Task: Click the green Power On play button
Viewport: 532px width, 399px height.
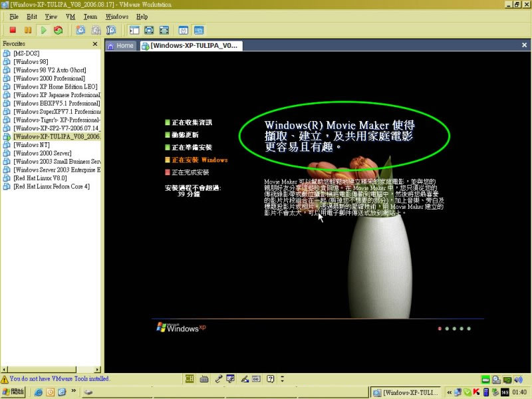Action: point(43,30)
